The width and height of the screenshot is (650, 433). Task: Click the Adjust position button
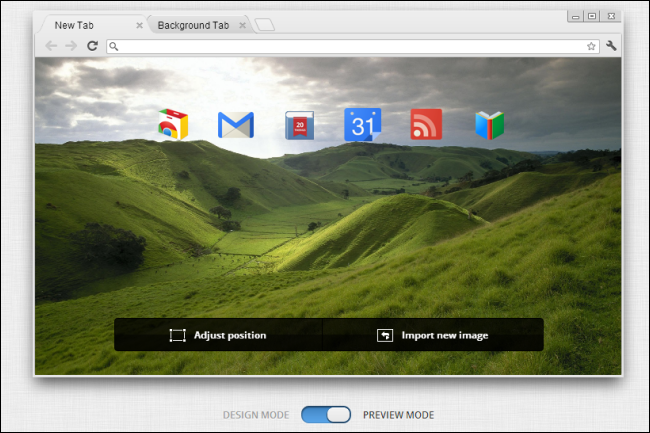[218, 335]
